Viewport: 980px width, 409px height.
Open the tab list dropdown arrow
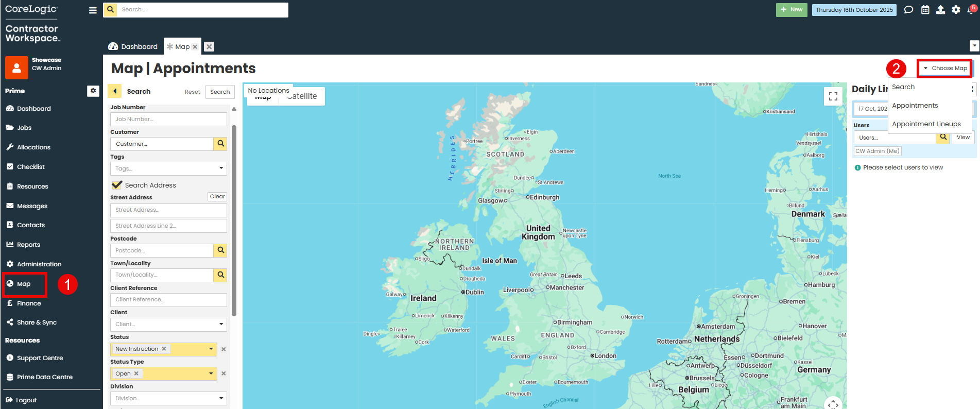974,46
